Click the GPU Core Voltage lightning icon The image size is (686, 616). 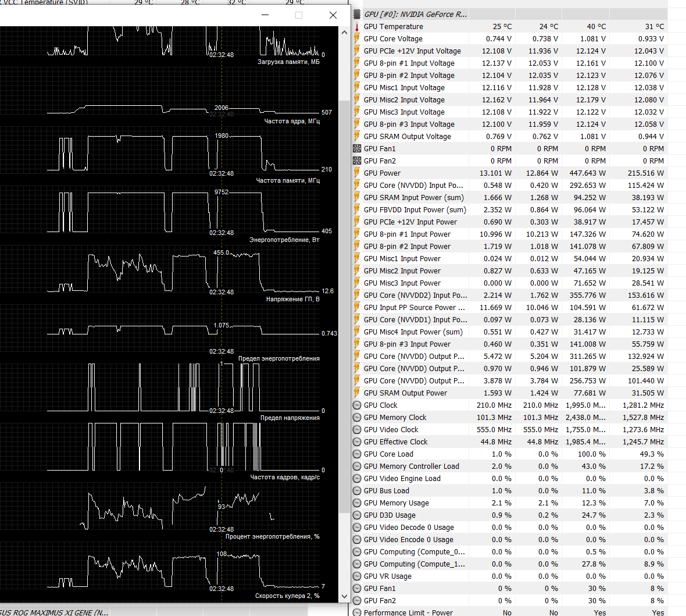[356, 39]
